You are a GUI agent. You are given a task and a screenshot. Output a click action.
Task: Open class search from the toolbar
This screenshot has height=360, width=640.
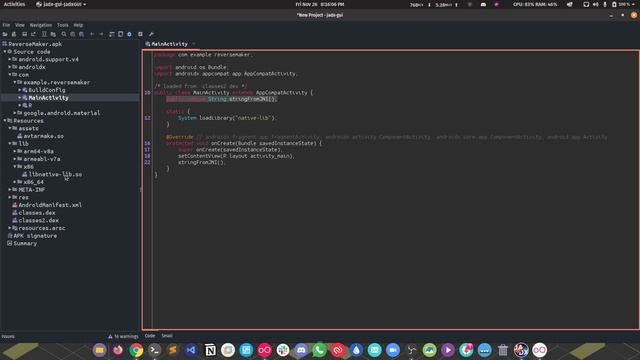click(73, 34)
